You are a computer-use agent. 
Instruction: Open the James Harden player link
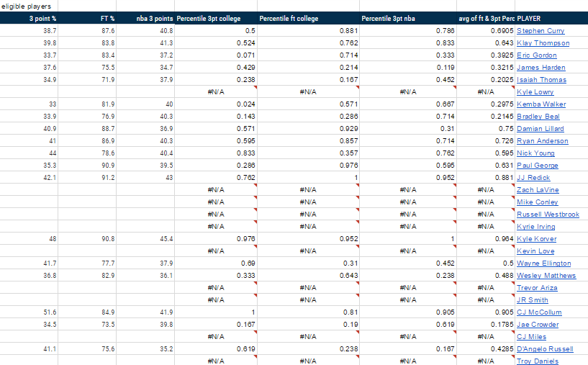(540, 68)
